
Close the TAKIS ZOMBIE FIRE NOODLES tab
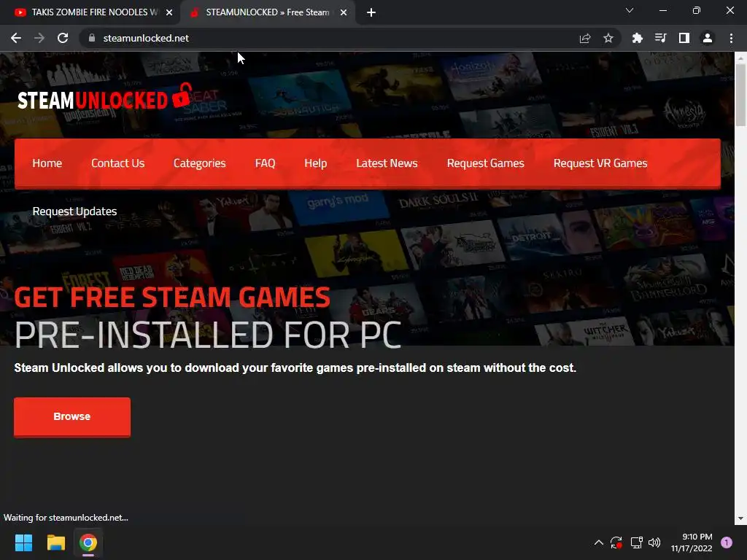[x=169, y=12]
